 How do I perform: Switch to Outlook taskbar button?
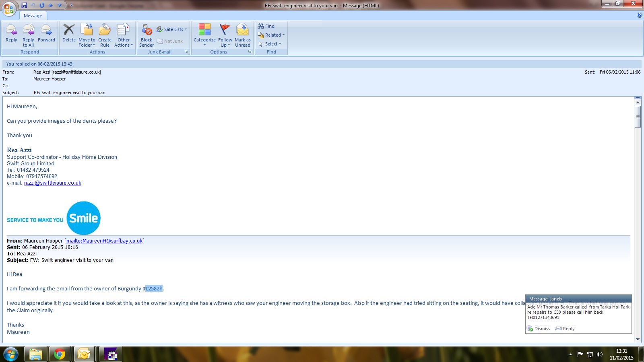coord(84,354)
